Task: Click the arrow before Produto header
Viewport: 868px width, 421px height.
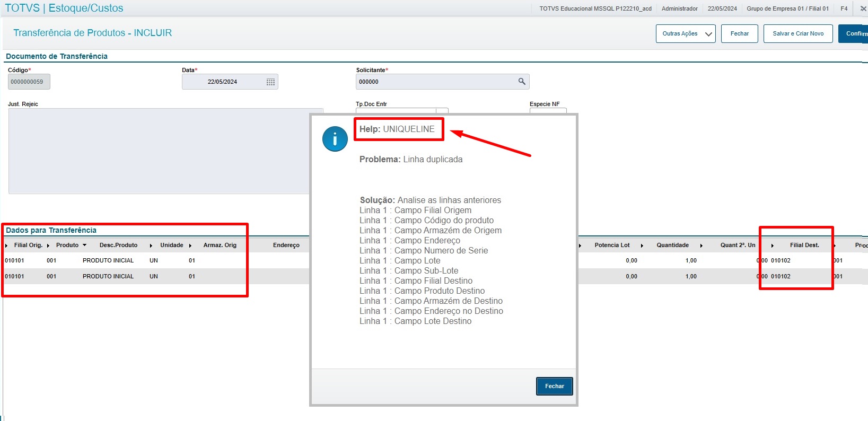Action: pyautogui.click(x=48, y=245)
